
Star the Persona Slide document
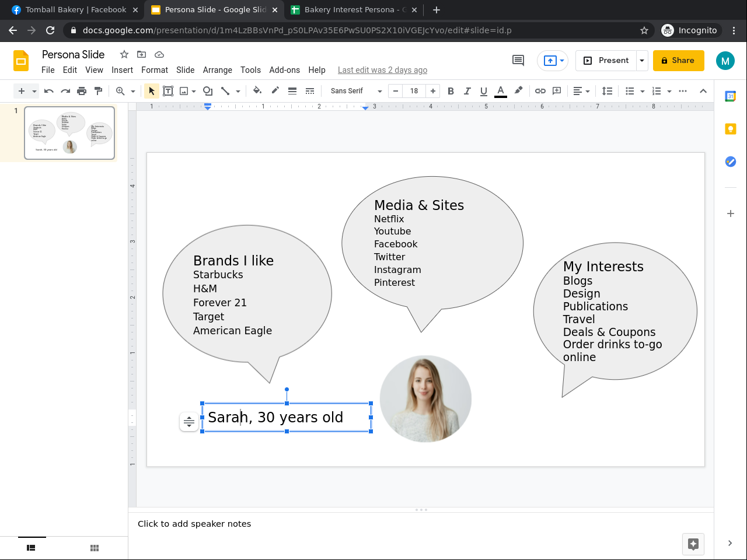(x=124, y=54)
